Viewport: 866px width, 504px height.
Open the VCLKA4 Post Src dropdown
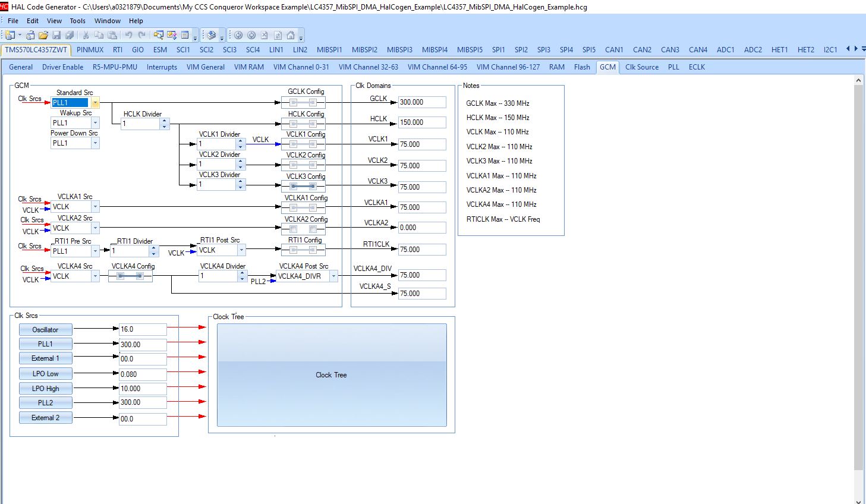click(333, 276)
